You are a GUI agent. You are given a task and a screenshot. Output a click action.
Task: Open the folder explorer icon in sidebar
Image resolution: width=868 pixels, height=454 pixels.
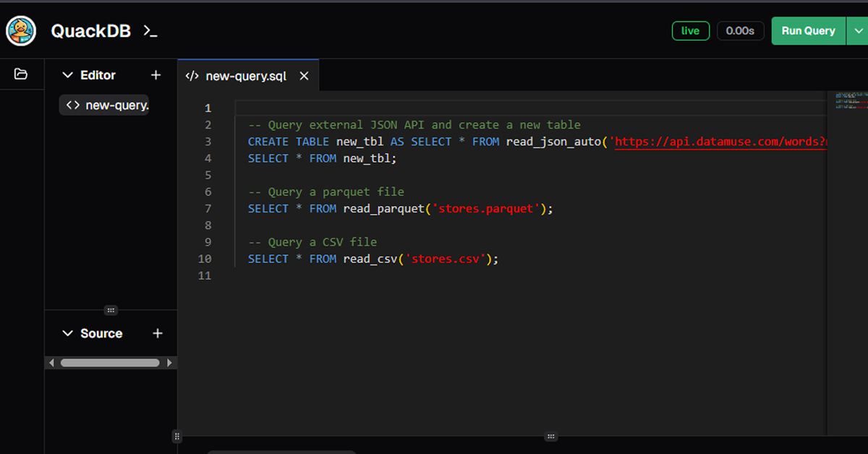point(21,74)
